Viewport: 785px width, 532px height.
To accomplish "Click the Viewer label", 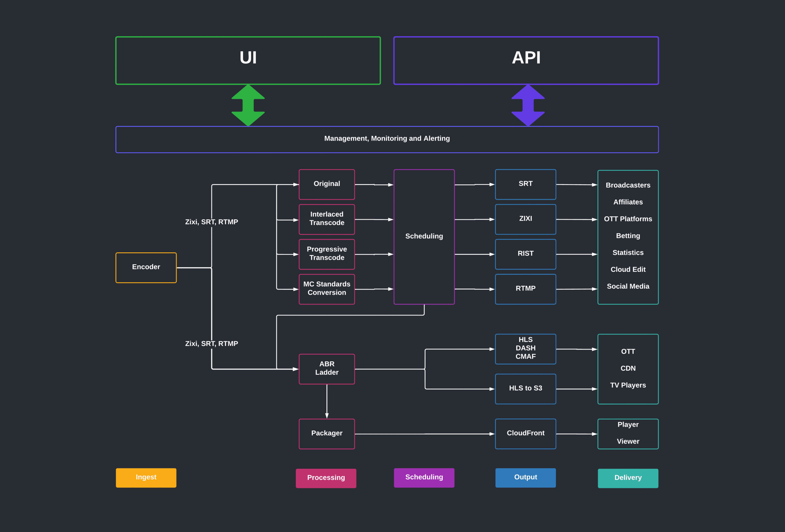I will (628, 442).
